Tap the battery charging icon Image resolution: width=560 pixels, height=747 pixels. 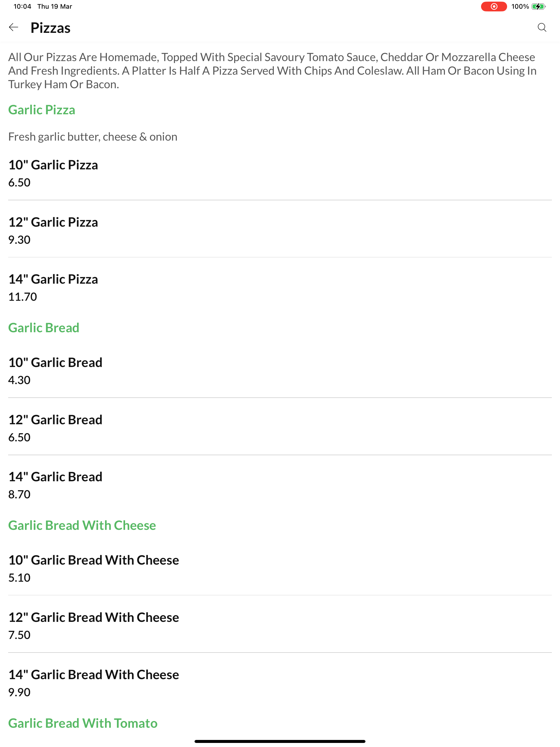538,7
